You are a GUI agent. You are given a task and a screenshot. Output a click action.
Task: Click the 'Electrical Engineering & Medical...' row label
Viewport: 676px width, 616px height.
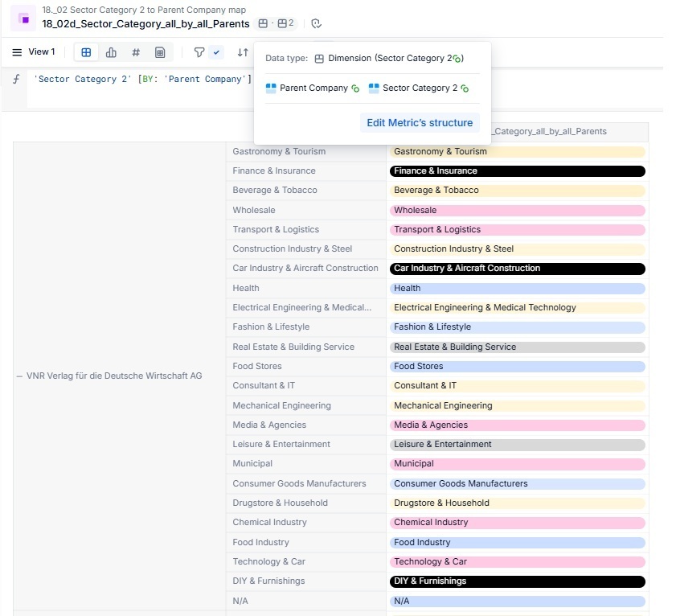point(301,307)
